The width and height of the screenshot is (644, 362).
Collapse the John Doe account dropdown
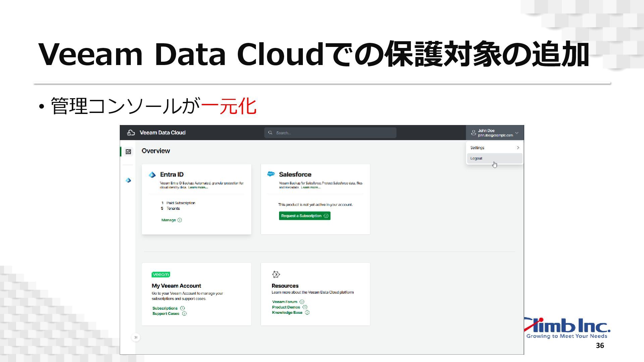[x=517, y=133]
